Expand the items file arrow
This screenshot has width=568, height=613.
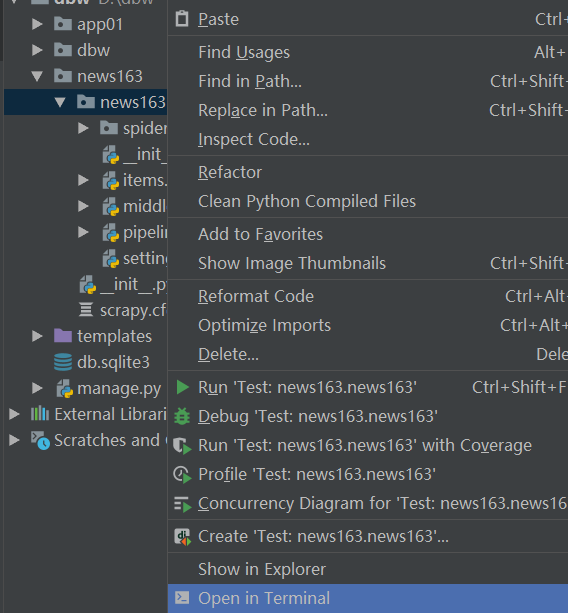pos(83,180)
